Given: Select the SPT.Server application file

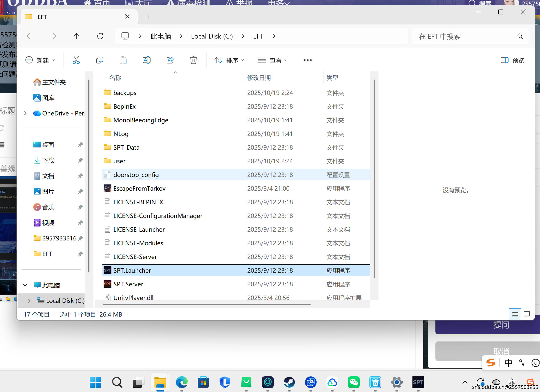Looking at the screenshot, I should point(128,284).
